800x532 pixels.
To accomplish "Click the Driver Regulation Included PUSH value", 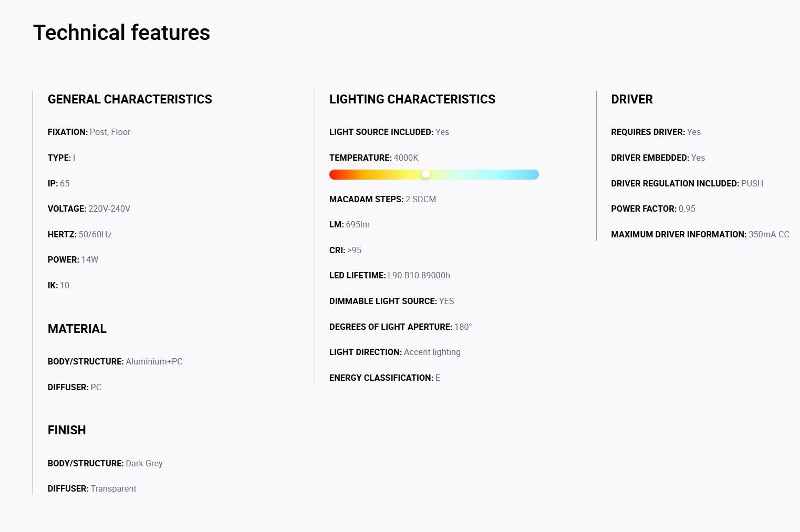I will click(x=752, y=183).
